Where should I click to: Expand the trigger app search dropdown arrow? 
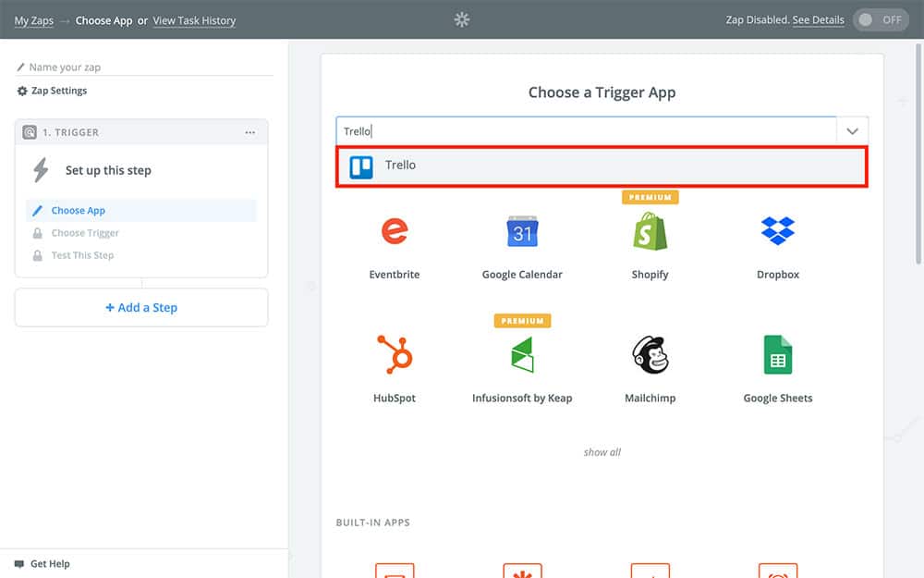point(852,131)
